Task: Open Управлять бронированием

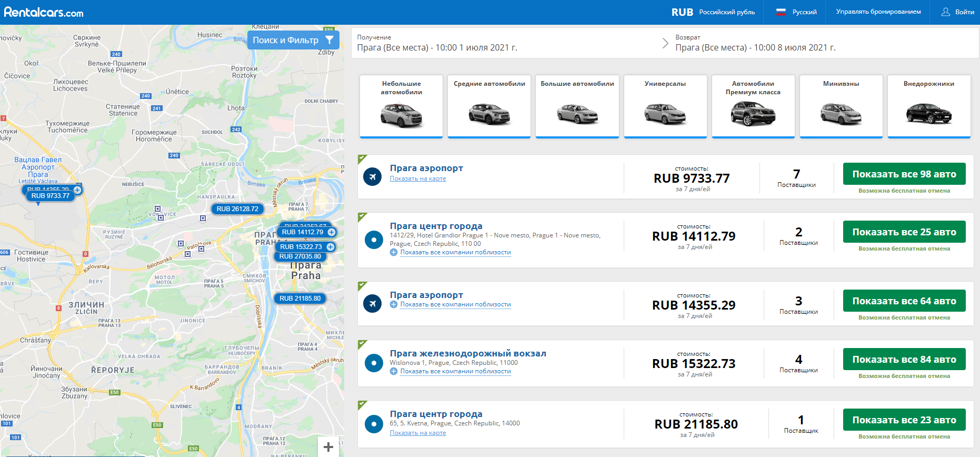Action: pos(878,12)
